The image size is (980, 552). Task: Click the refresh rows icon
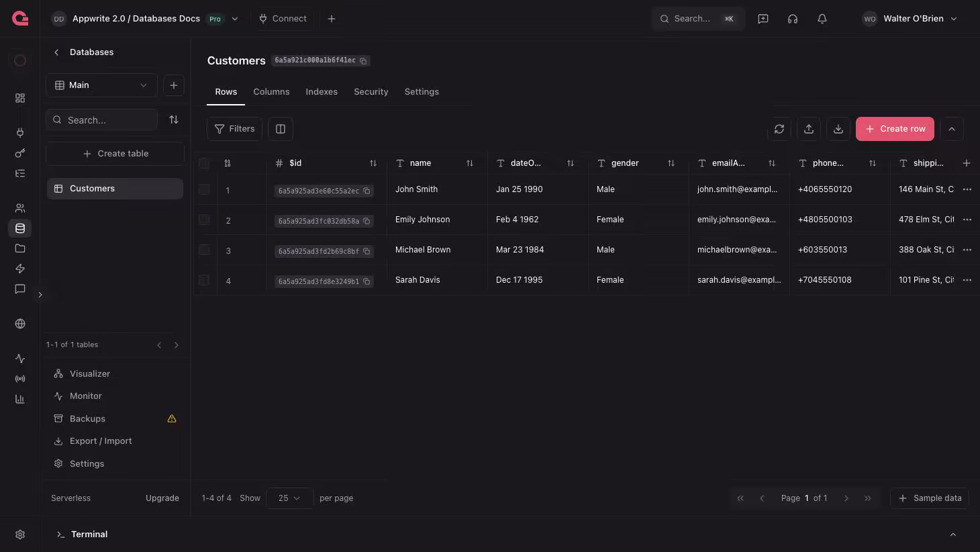click(x=779, y=129)
